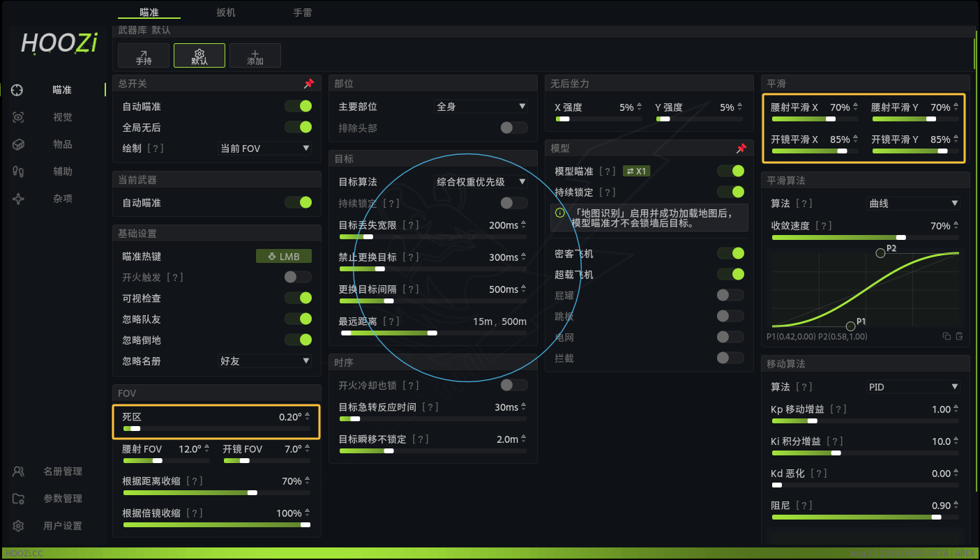The image size is (980, 560).
Task: Switch to the 手雷 tab
Action: pos(303,12)
